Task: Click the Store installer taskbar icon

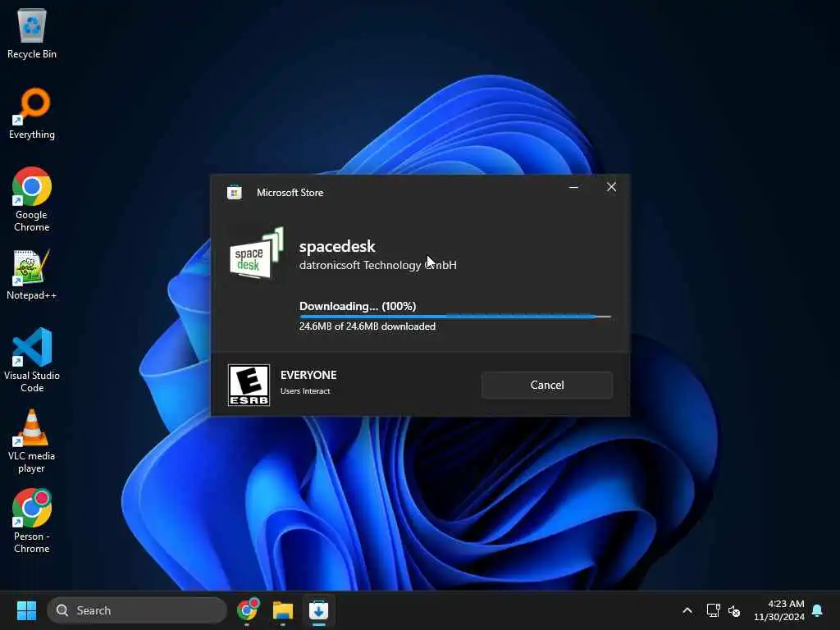Action: (x=318, y=610)
